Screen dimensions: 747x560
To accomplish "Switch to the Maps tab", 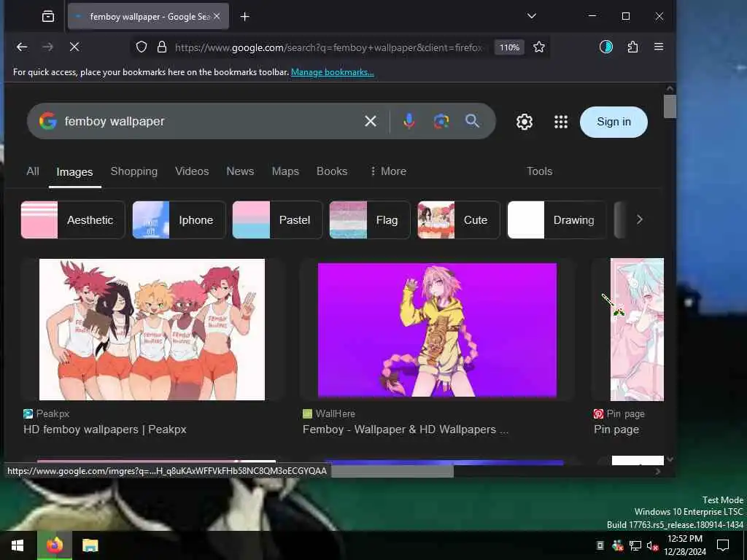I will pos(285,171).
